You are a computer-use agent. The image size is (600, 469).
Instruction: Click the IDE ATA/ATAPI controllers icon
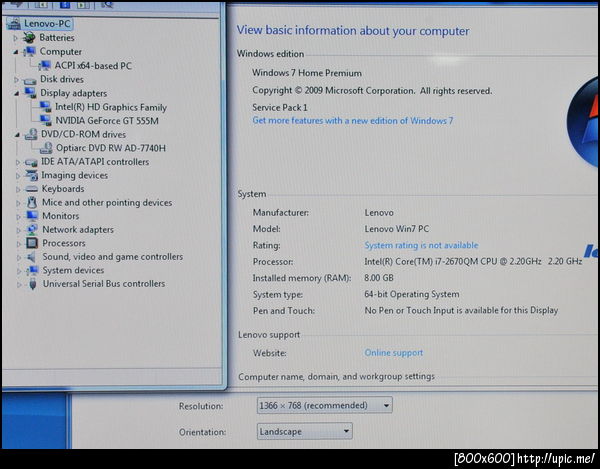31,162
